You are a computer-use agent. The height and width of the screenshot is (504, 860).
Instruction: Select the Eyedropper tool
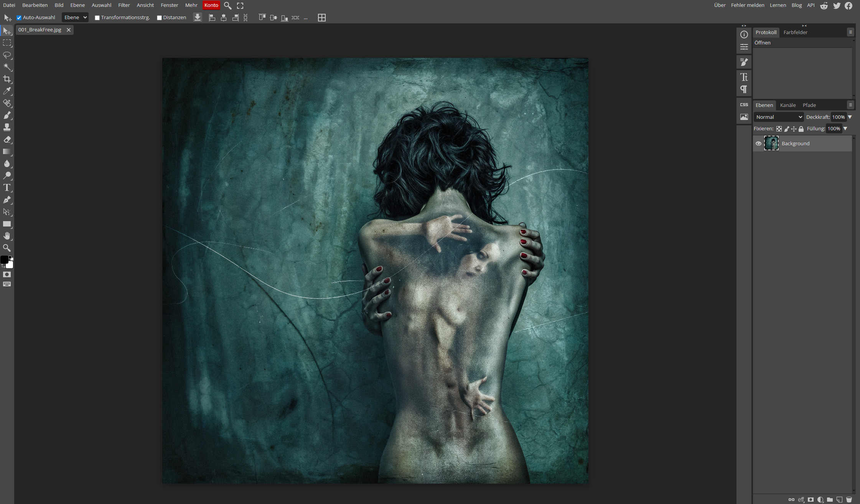(x=7, y=91)
